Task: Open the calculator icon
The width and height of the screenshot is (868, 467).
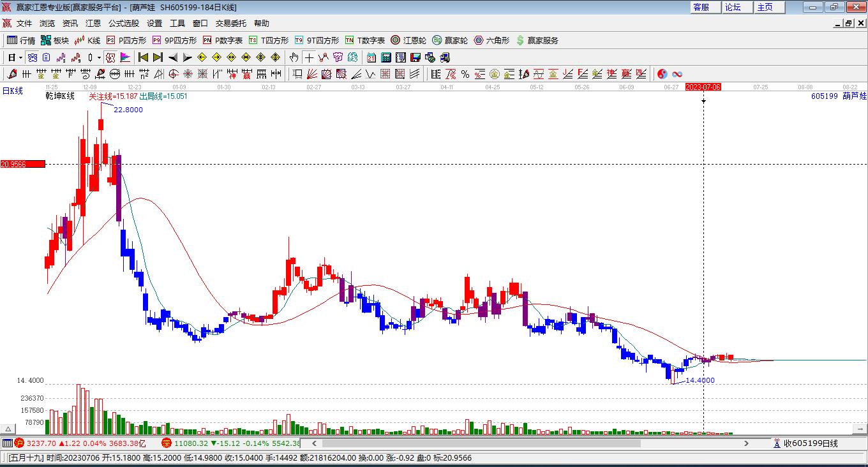Action: pyautogui.click(x=385, y=57)
